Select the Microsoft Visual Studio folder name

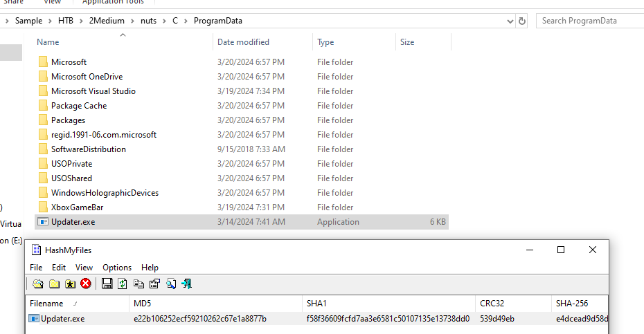point(93,91)
